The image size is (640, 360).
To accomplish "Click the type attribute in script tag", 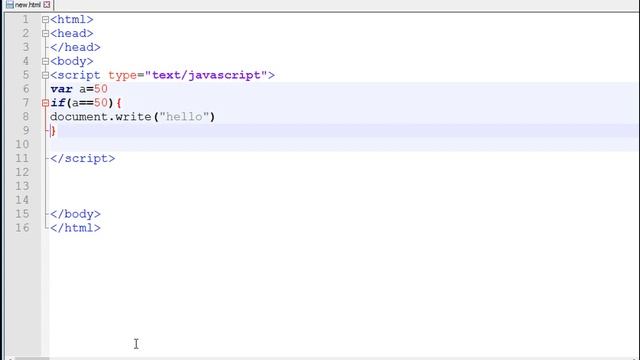I will [122, 75].
